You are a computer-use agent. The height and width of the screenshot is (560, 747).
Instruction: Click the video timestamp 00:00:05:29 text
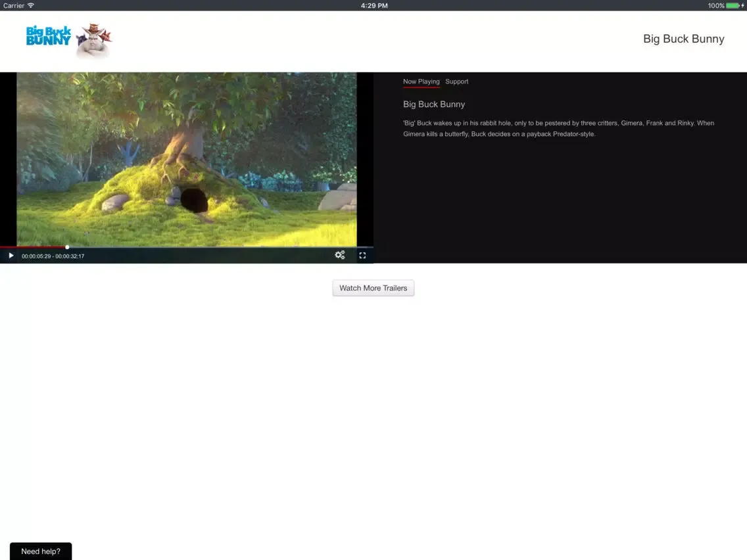pos(36,256)
